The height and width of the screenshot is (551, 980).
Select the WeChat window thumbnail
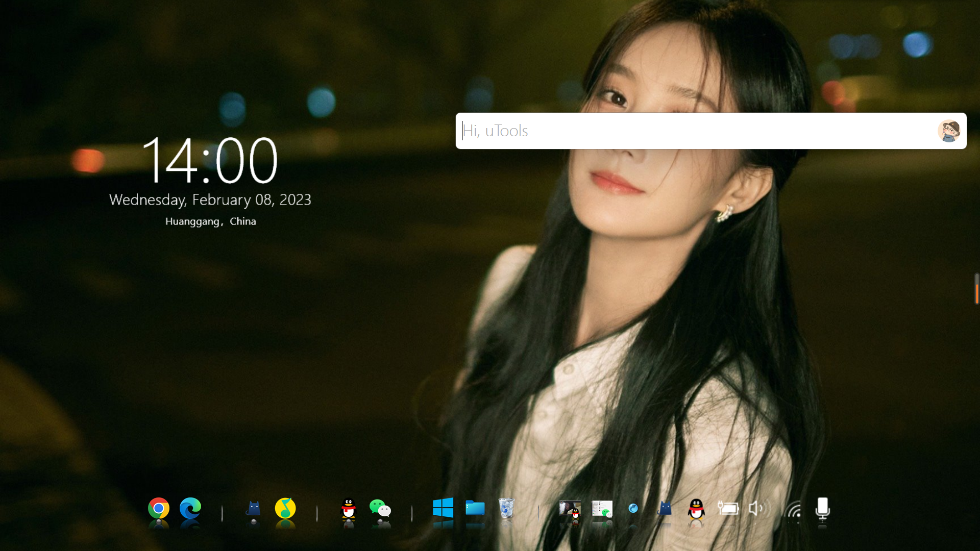pyautogui.click(x=602, y=509)
